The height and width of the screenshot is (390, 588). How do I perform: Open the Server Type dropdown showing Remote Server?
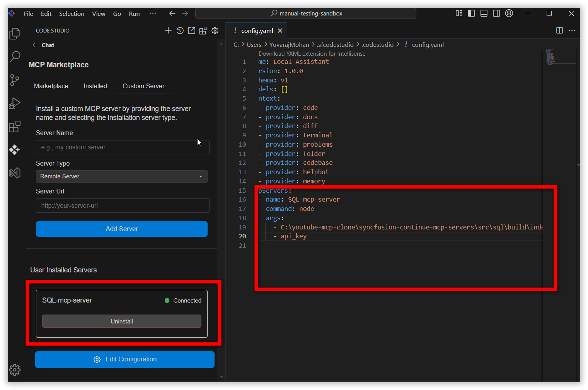122,176
